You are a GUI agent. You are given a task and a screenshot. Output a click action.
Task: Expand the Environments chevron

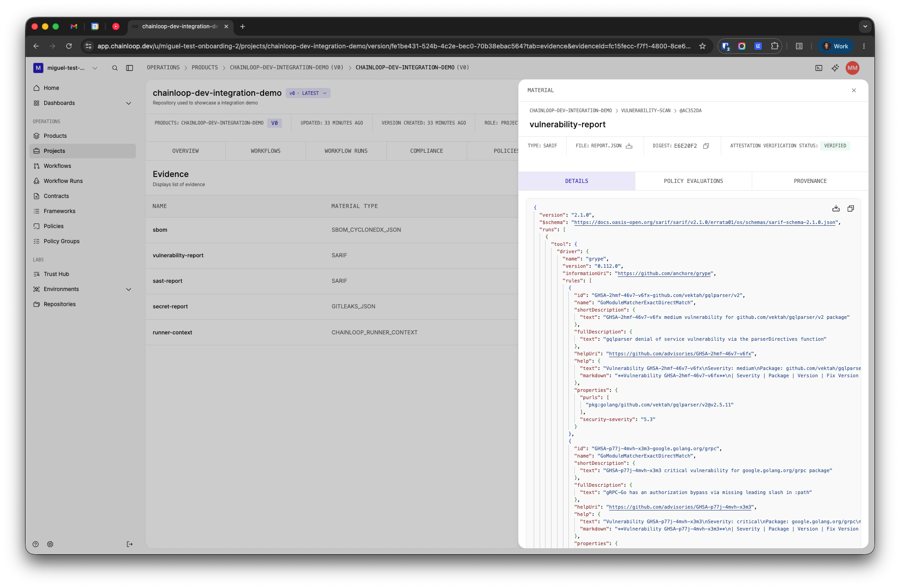[129, 289]
